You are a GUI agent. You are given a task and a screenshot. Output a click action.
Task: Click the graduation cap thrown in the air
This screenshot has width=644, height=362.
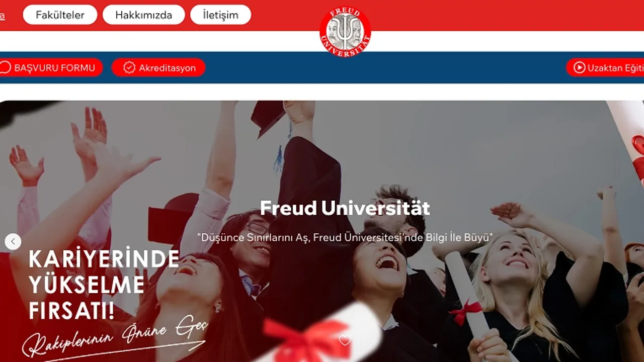(x=268, y=118)
